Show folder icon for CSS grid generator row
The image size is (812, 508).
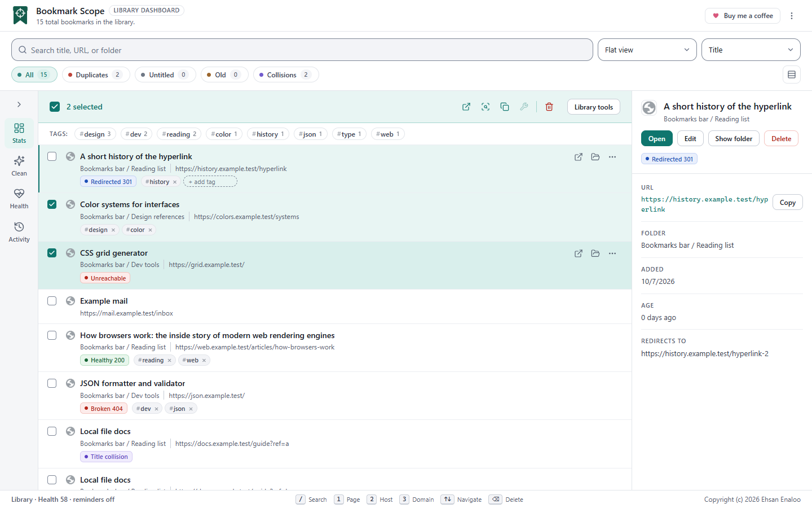[595, 253]
